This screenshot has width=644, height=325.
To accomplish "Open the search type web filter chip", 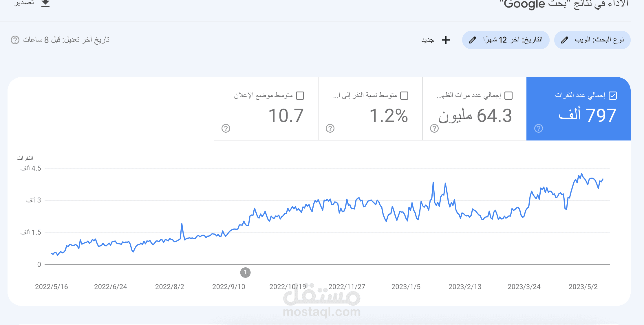I will [x=592, y=40].
